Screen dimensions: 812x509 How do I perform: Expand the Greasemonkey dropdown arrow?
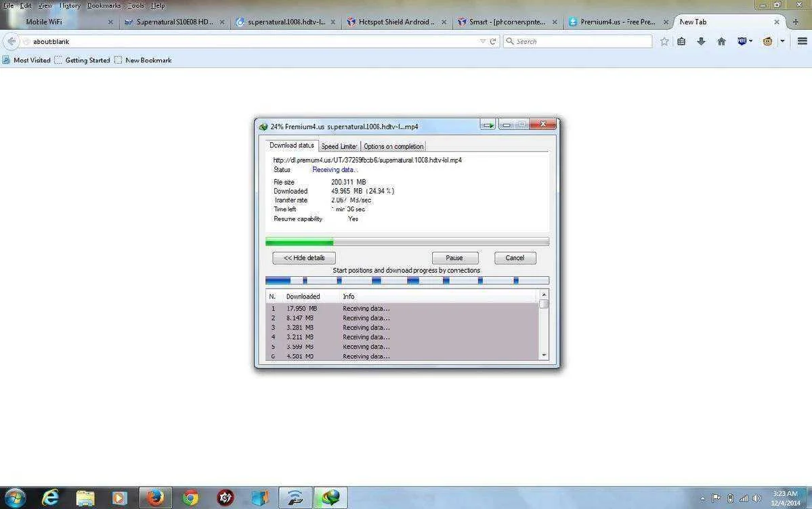pos(782,41)
